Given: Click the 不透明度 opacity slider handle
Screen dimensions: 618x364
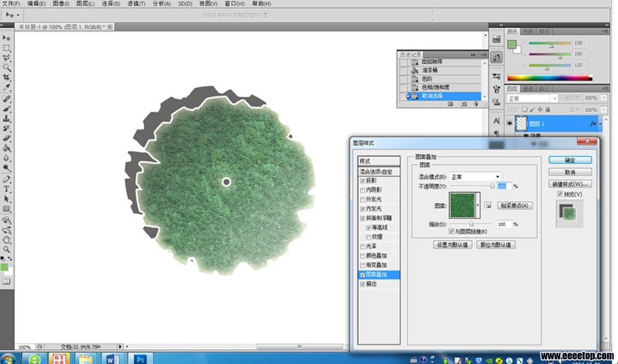Looking at the screenshot, I should click(x=492, y=186).
